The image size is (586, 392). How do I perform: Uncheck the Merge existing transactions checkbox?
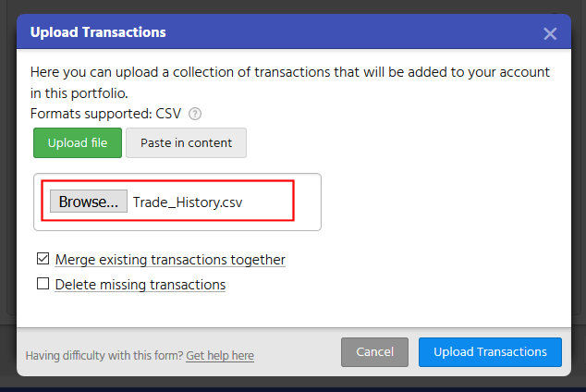tap(43, 260)
